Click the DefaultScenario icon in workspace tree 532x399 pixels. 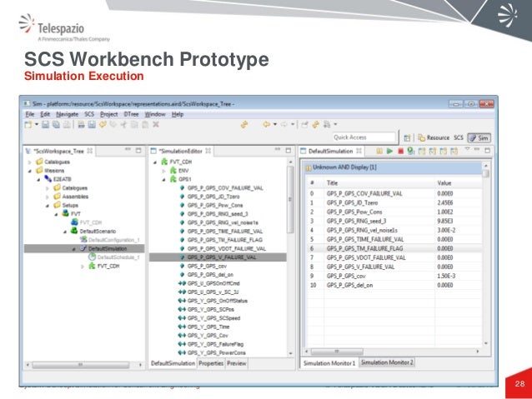(x=74, y=231)
